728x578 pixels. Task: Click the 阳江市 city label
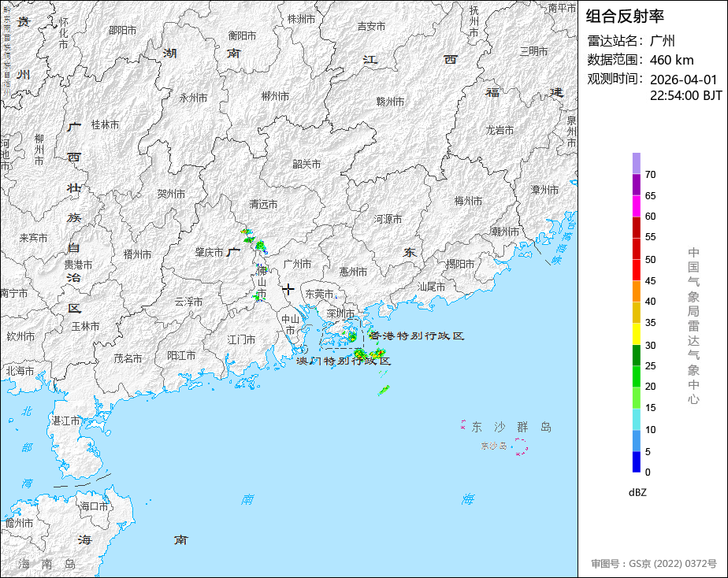point(181,355)
